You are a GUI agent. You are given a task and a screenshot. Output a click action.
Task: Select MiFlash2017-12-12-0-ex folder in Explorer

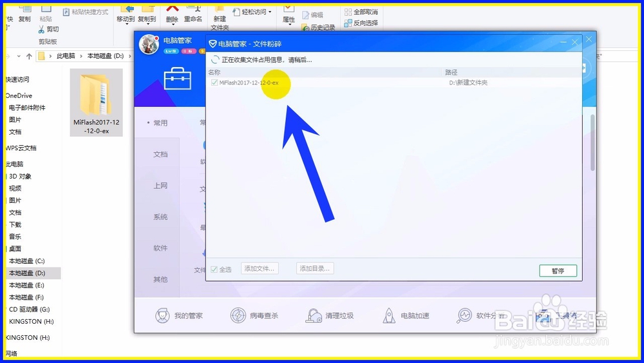tap(96, 103)
